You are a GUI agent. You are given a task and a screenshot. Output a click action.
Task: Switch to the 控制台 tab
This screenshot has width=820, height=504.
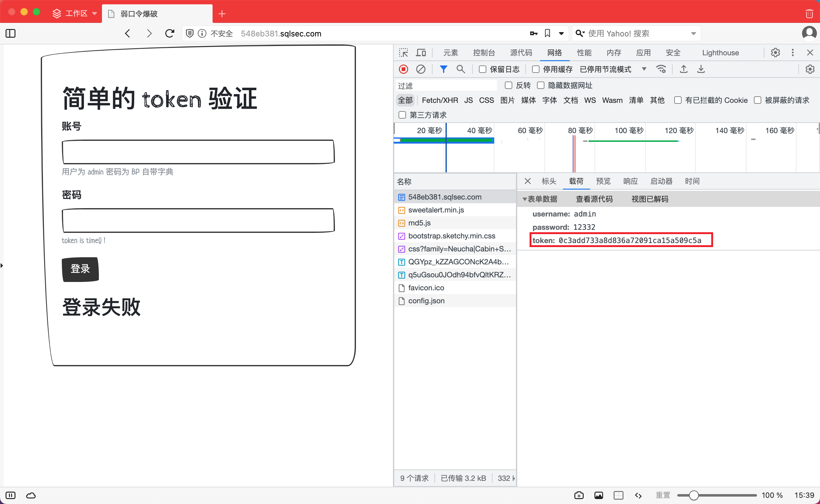pyautogui.click(x=484, y=53)
